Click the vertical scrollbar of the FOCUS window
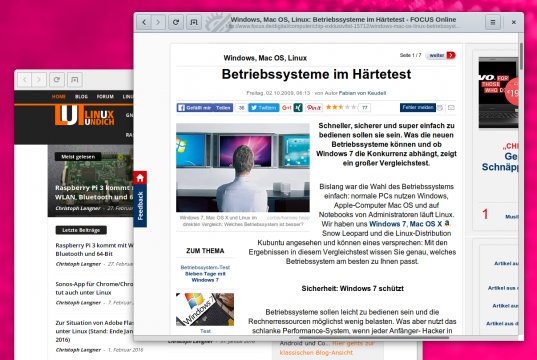The width and height of the screenshot is (537, 360). pyautogui.click(x=521, y=57)
